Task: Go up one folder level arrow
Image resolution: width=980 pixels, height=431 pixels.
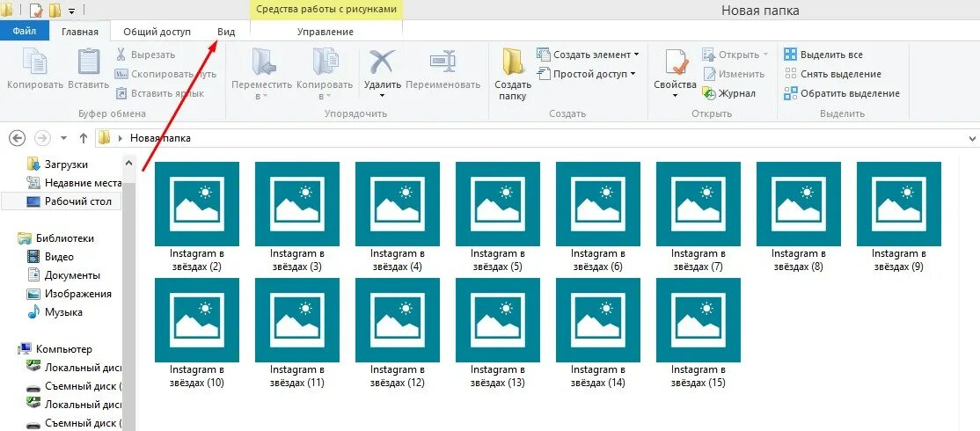Action: click(x=83, y=138)
